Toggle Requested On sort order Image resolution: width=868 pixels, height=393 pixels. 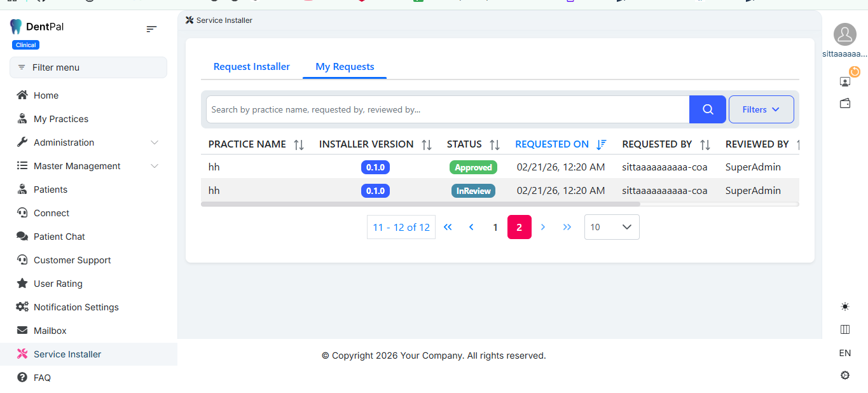pos(601,145)
